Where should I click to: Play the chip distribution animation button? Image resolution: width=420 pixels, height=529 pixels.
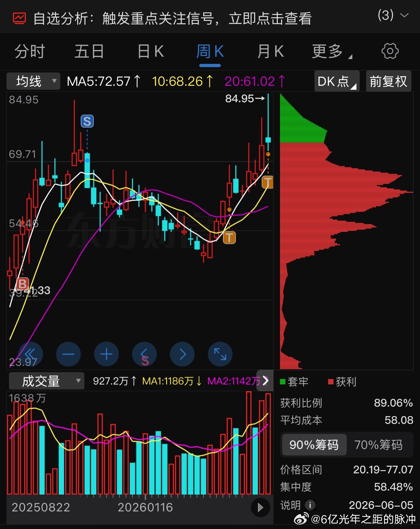(x=261, y=507)
